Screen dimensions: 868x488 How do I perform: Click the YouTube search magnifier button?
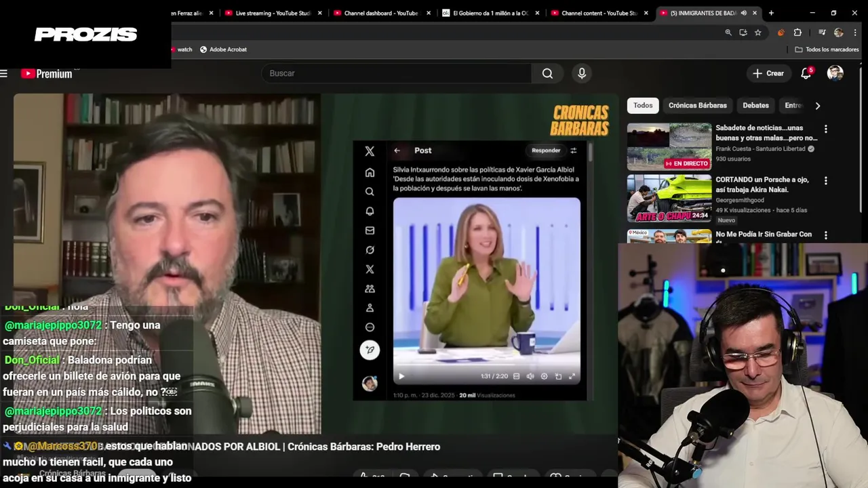(x=547, y=73)
